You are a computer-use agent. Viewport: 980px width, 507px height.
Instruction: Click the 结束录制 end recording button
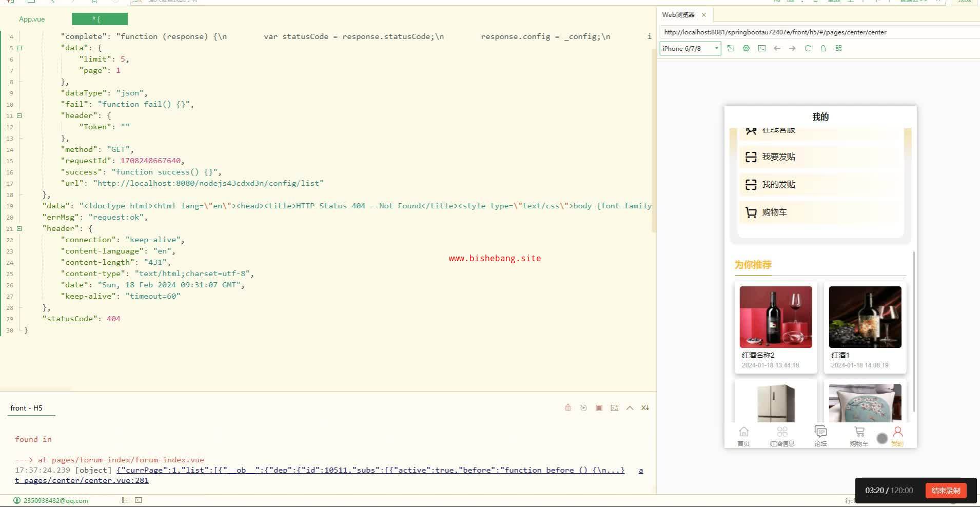pos(946,491)
